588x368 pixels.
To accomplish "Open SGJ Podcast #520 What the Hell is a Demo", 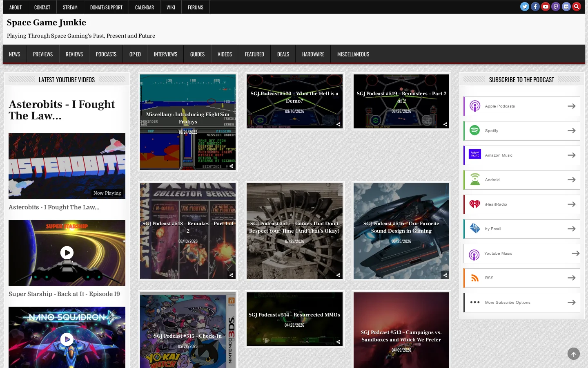I will coord(294,97).
